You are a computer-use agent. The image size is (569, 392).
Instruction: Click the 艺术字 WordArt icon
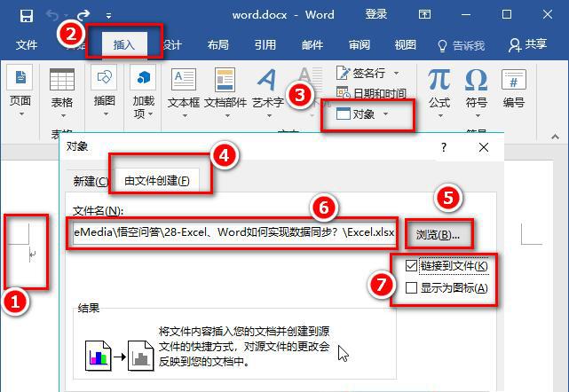(x=267, y=79)
